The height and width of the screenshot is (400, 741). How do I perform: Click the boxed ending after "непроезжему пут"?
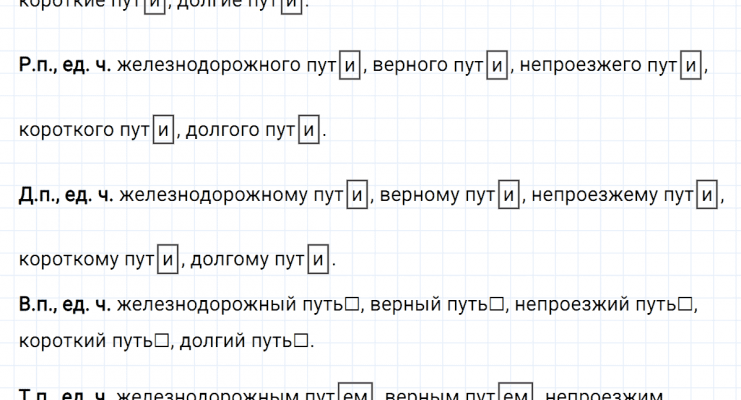[x=709, y=197]
